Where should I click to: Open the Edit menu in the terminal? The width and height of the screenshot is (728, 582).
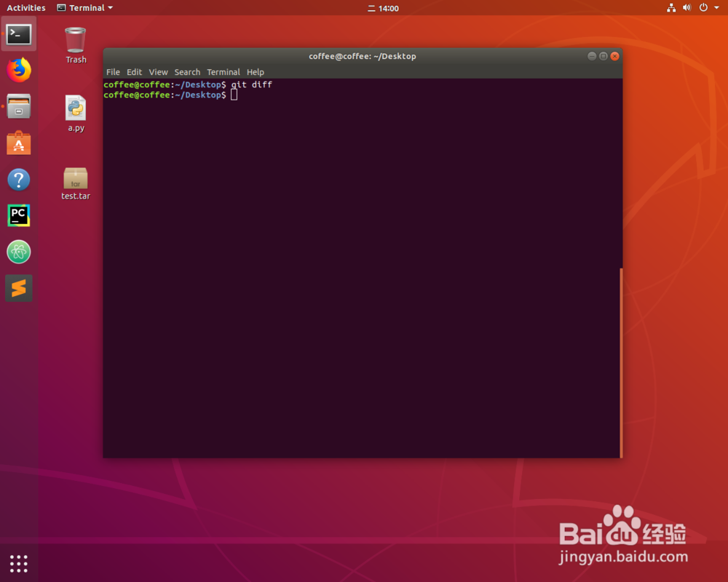[x=134, y=72]
